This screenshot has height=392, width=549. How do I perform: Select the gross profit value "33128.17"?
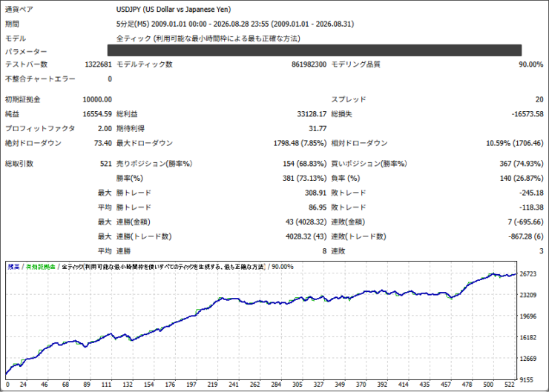point(312,114)
